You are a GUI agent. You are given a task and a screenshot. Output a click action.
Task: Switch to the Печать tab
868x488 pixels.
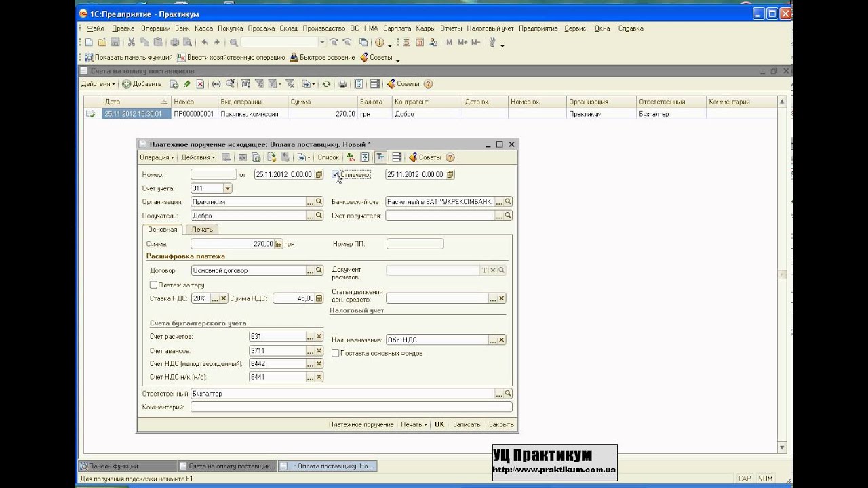pos(202,229)
